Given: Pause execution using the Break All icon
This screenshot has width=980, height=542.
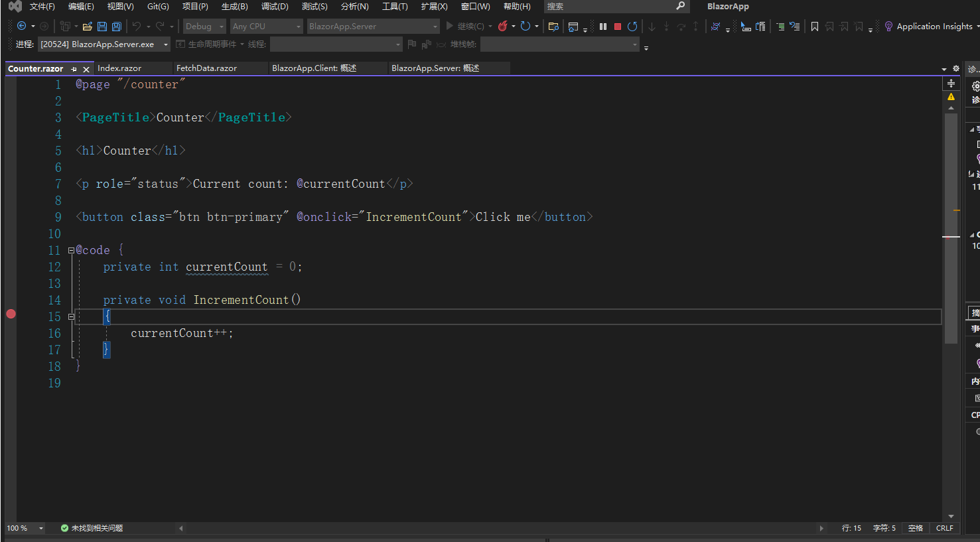Looking at the screenshot, I should (x=604, y=27).
